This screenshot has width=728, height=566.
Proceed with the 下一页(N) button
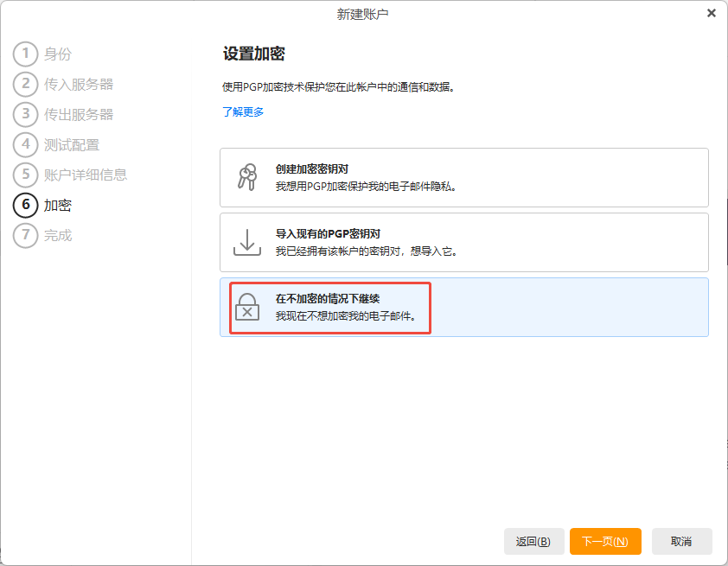point(605,542)
